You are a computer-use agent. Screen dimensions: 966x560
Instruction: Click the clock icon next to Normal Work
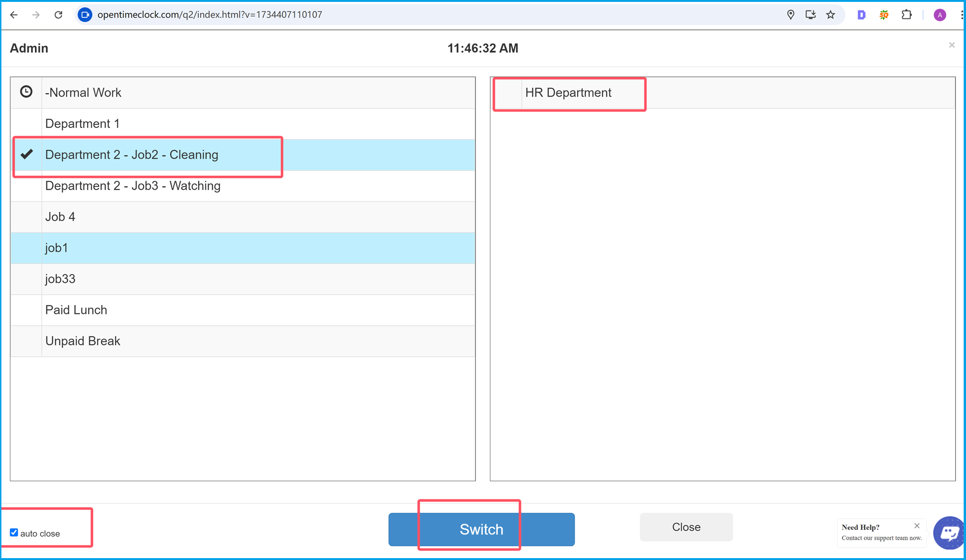pyautogui.click(x=26, y=92)
